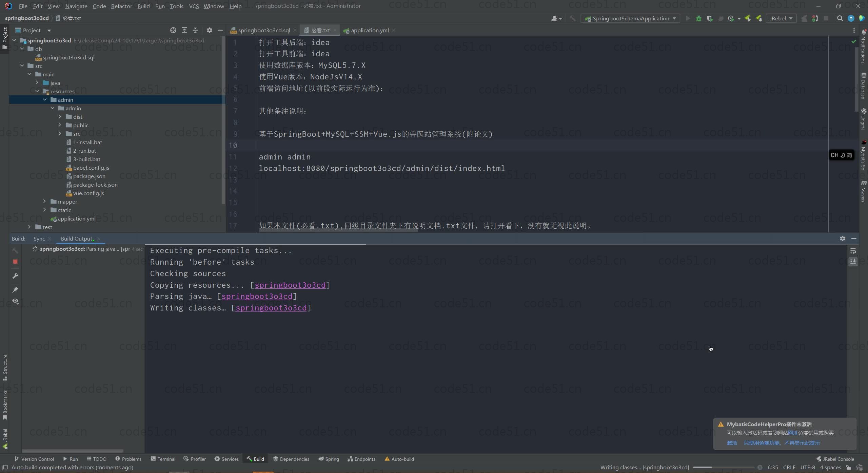Toggle the eye view icon in Build panel
Image resolution: width=868 pixels, height=473 pixels.
pyautogui.click(x=15, y=301)
